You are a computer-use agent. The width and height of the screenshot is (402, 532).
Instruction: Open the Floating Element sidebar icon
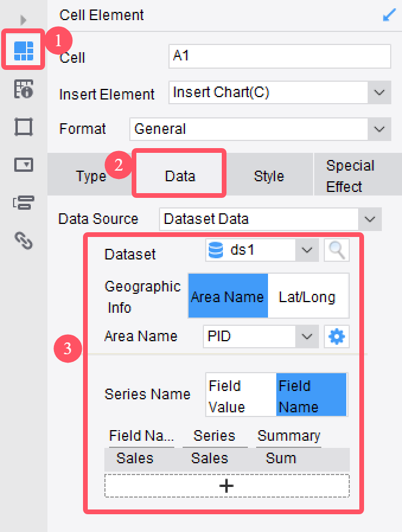coord(24,127)
